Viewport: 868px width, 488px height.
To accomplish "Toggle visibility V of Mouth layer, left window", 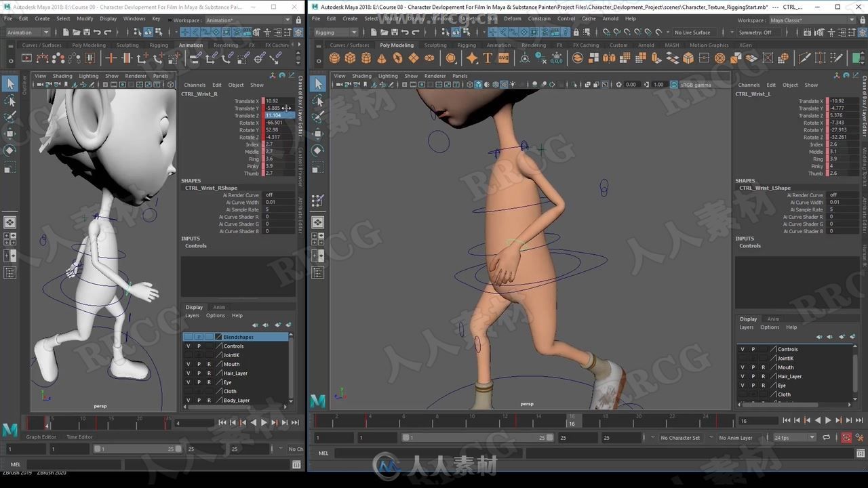I will point(188,364).
